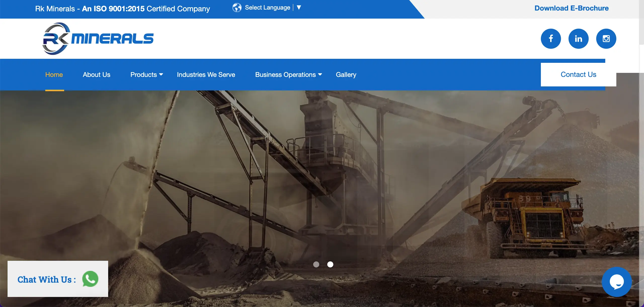Open Industries We Serve page
Image resolution: width=644 pixels, height=307 pixels.
tap(206, 75)
